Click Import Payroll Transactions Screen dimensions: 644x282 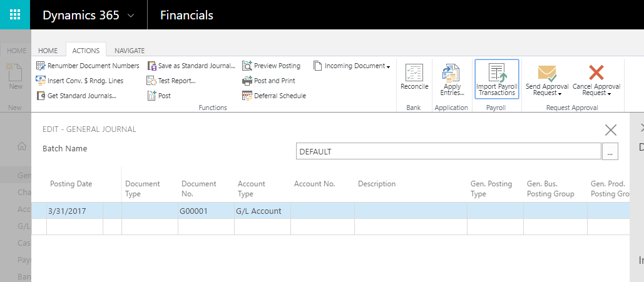[x=496, y=79]
